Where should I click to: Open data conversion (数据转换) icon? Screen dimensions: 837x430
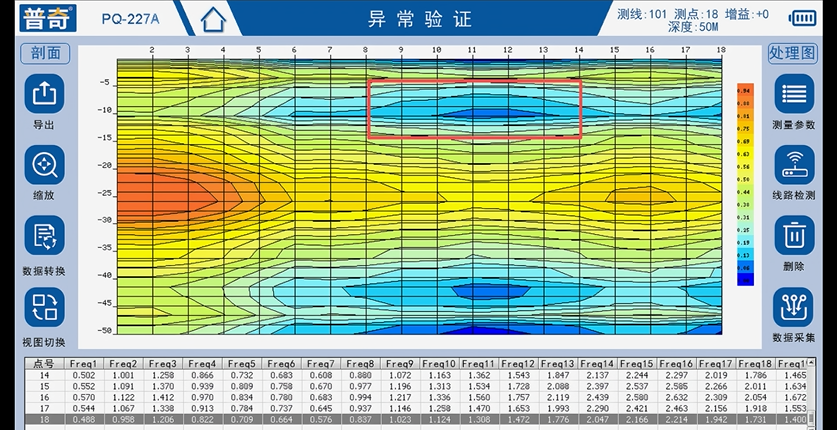coord(44,235)
